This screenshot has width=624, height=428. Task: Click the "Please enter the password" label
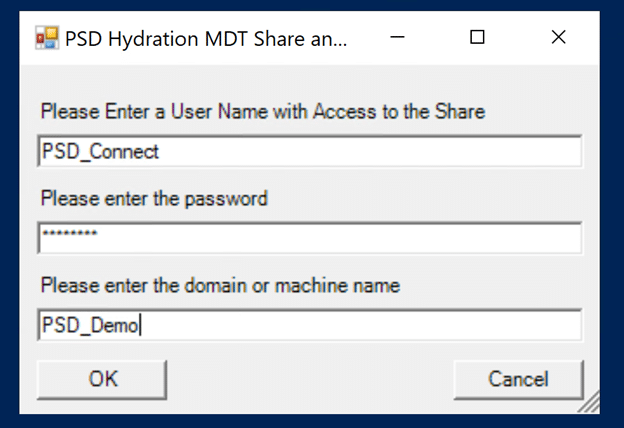point(154,198)
